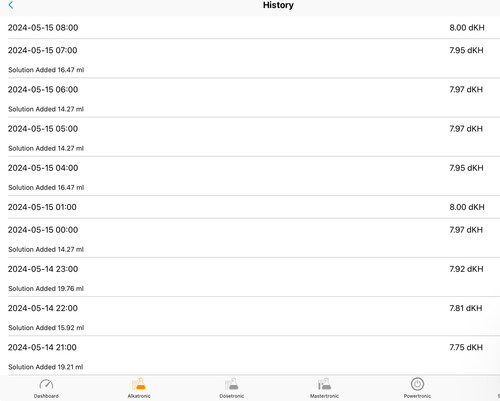The width and height of the screenshot is (500, 401).
Task: Open the Powertronic power icon
Action: coord(417,384)
